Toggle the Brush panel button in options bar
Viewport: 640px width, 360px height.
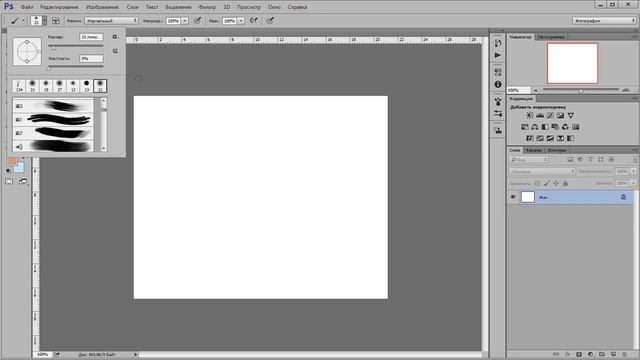click(x=56, y=20)
